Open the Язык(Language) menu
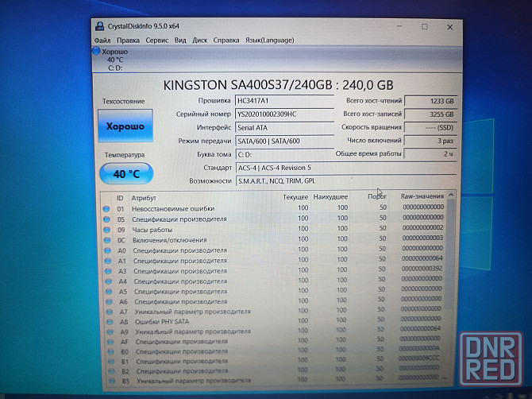 [270, 41]
